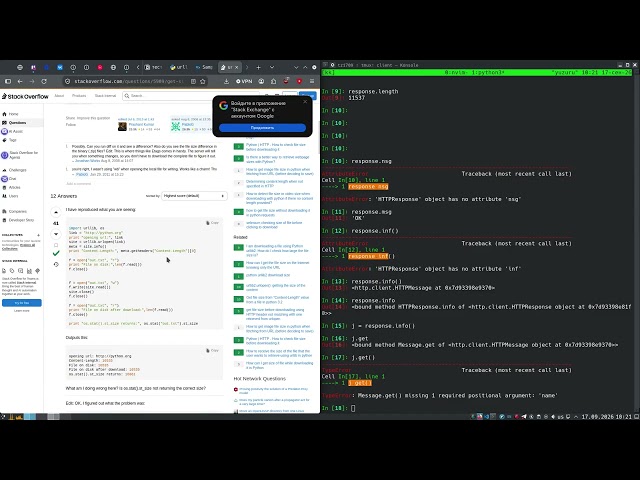Open the browser downloads icon

pos(226,81)
